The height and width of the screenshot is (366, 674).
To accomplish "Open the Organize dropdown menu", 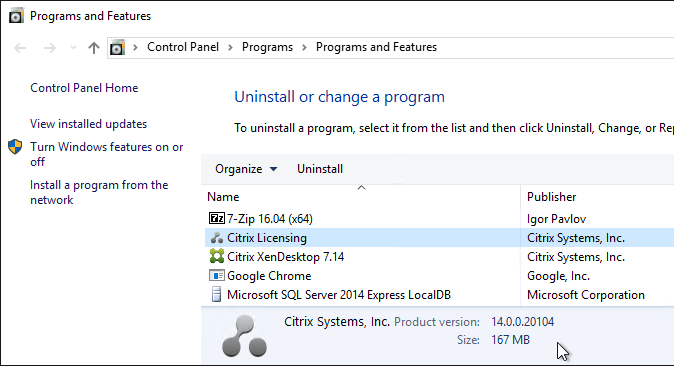I will point(246,169).
